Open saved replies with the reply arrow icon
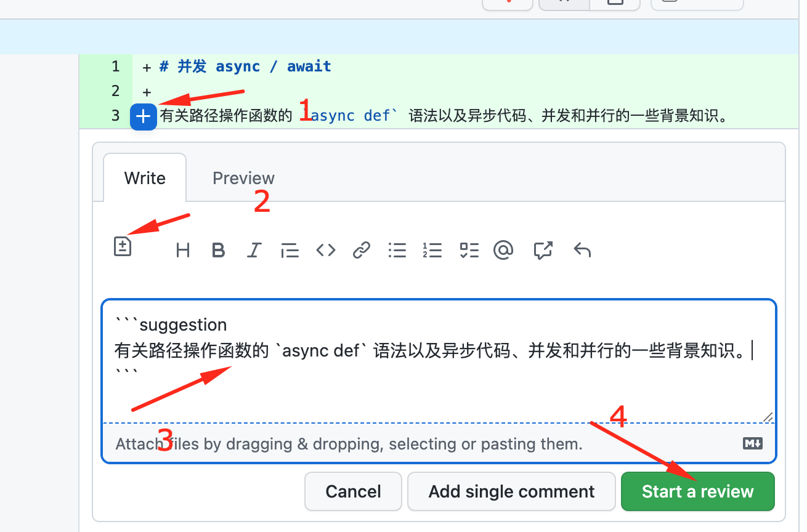The height and width of the screenshot is (532, 807). pos(582,250)
